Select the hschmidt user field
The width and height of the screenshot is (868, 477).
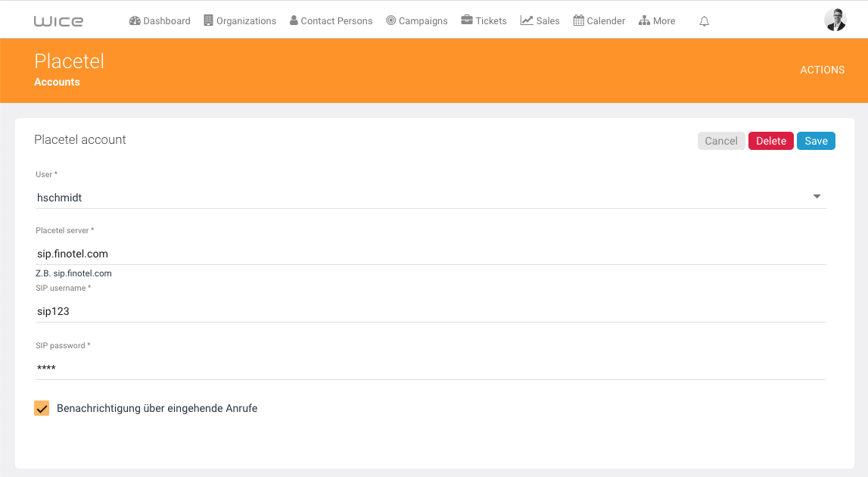tap(431, 198)
